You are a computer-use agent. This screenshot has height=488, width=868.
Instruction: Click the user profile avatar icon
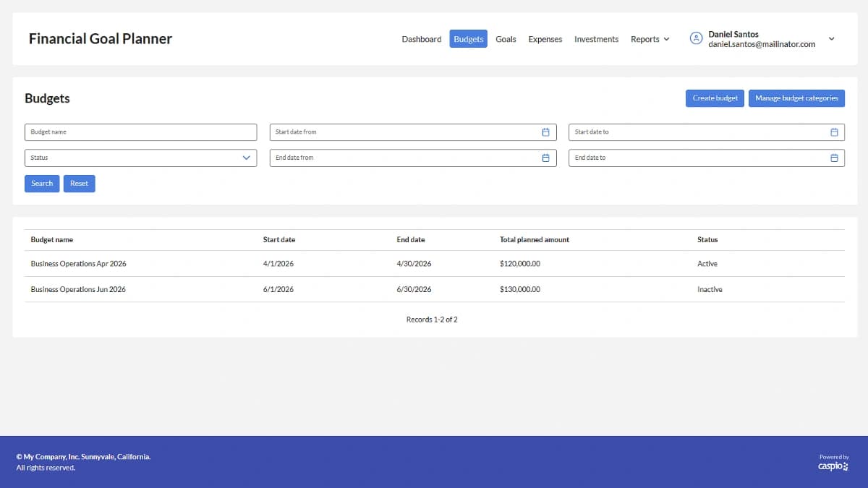tap(696, 39)
